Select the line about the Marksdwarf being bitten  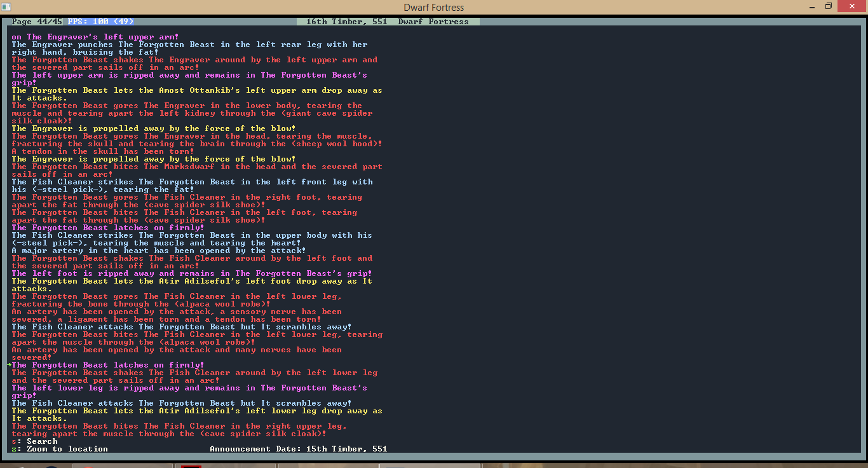(x=197, y=167)
